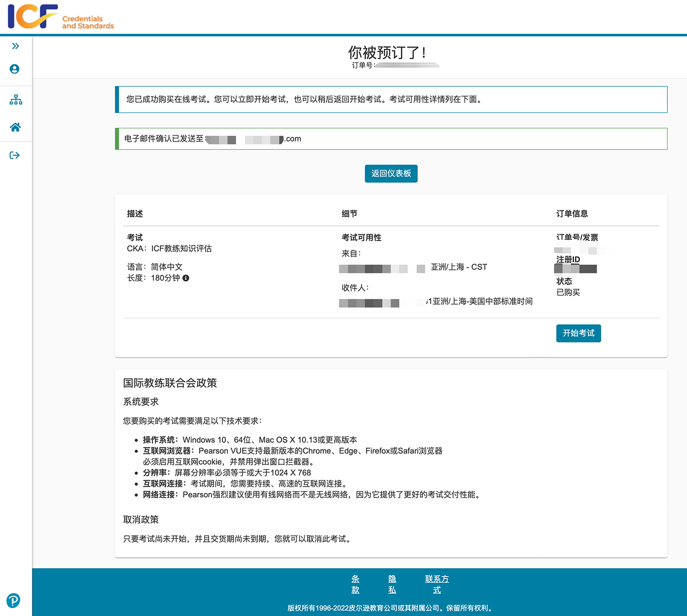Click the sitemap hierarchy icon in sidebar
Screen dimensions: 687x616
coord(15,100)
